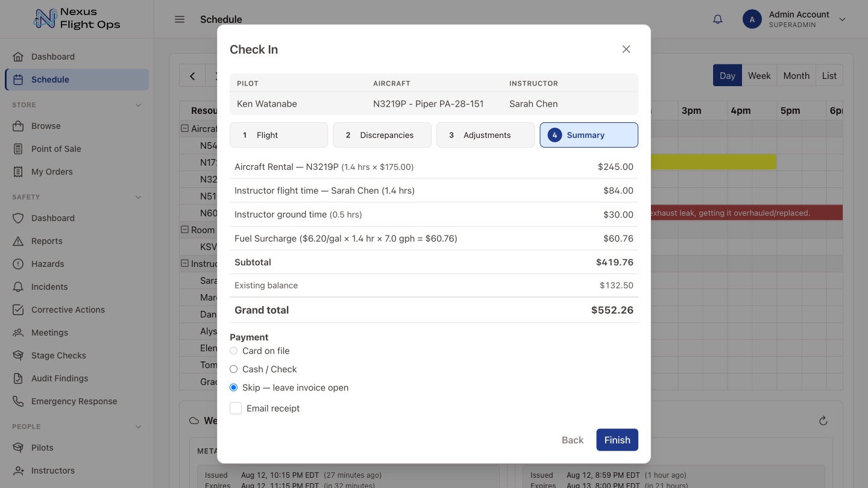Viewport: 868px width, 488px height.
Task: Click the Reports warning triangle icon
Action: click(x=19, y=241)
